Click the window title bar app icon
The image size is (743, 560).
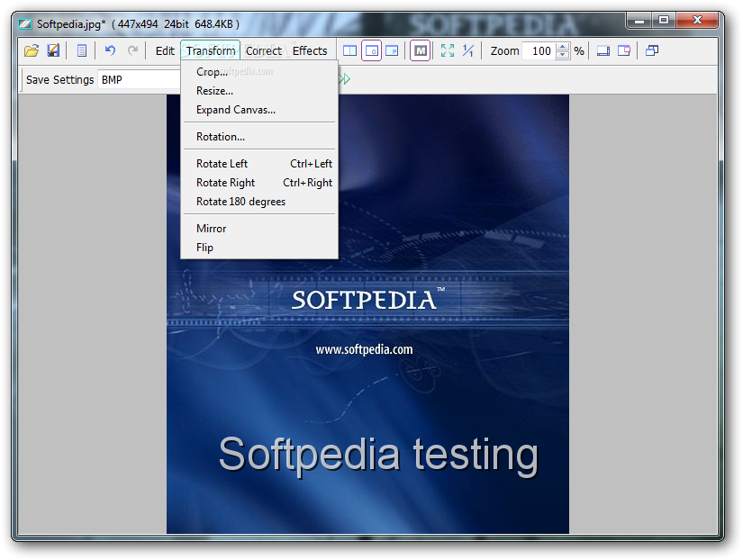click(24, 23)
